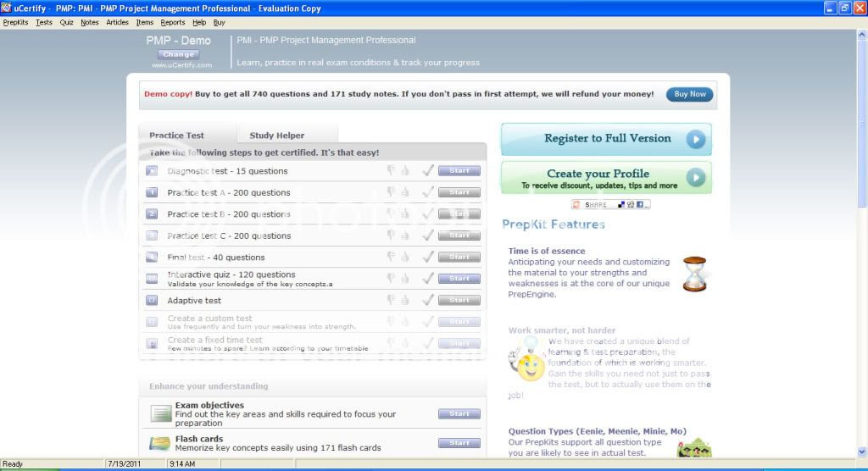This screenshot has width=868, height=471.
Task: Click the Change PrepKit button
Action: coord(178,54)
